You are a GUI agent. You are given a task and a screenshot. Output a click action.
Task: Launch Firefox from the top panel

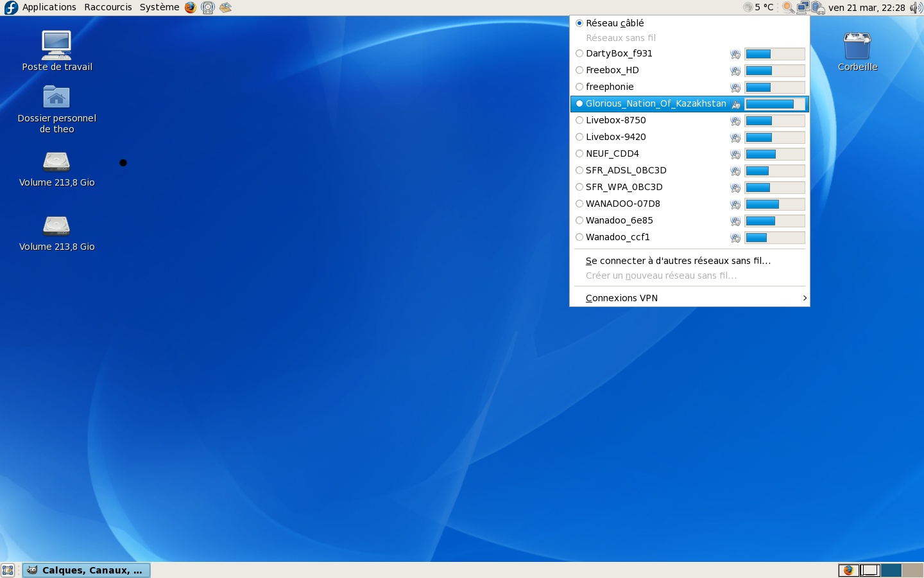click(191, 8)
